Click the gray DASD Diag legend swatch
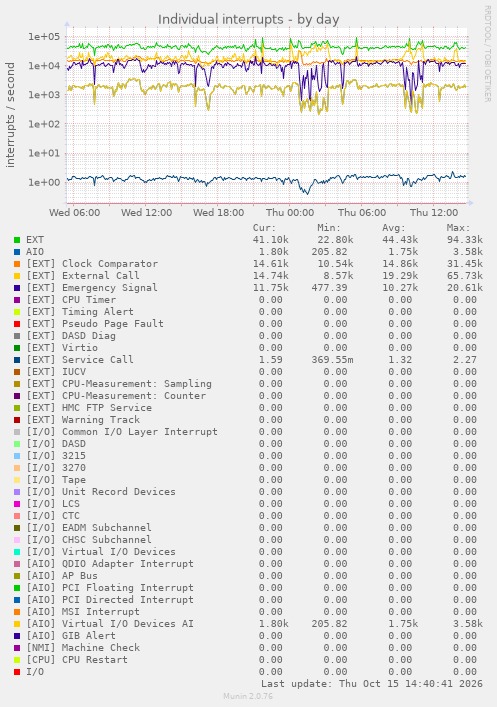 click(17, 336)
